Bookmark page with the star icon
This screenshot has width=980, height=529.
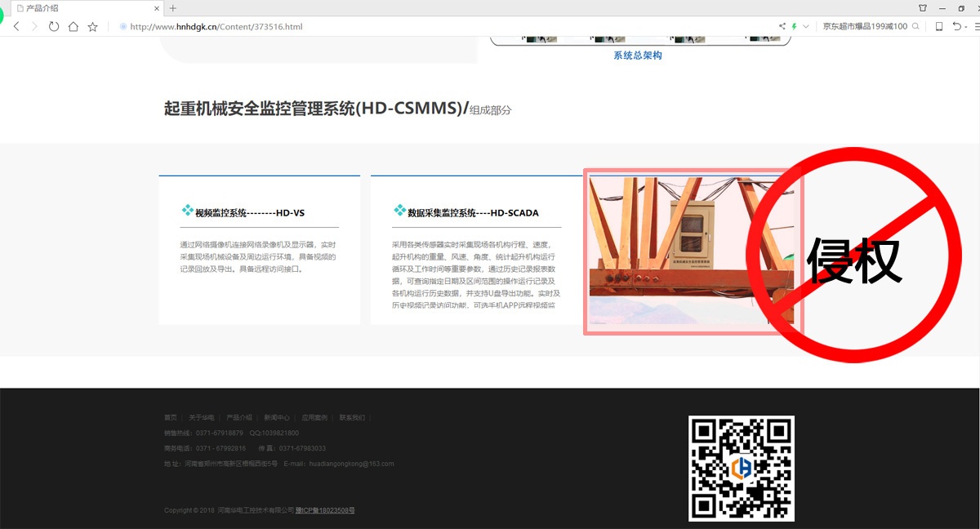93,26
